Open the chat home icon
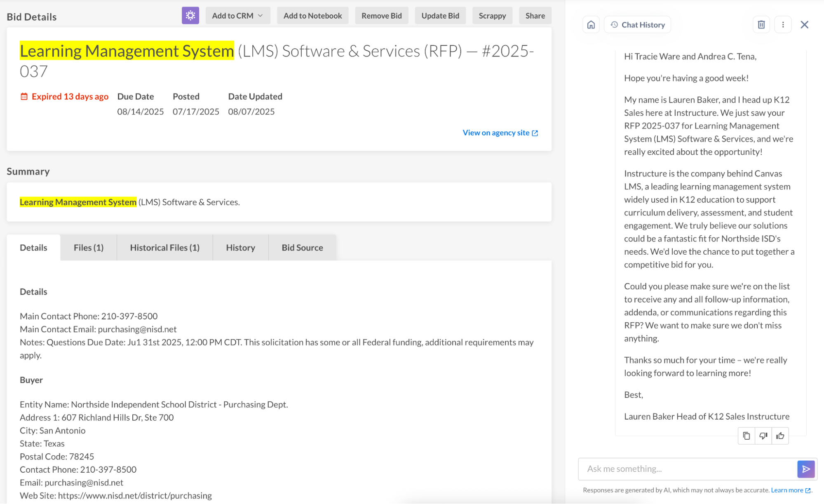 click(591, 25)
